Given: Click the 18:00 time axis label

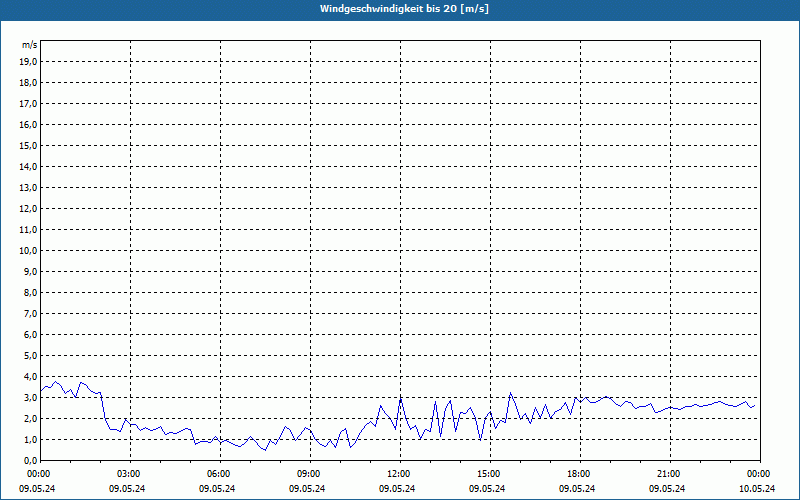Looking at the screenshot, I should pos(580,474).
